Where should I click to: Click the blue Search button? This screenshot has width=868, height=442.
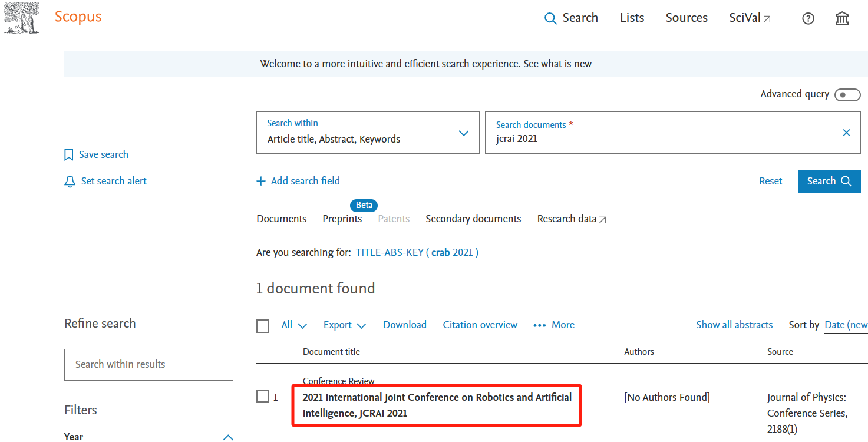tap(829, 182)
